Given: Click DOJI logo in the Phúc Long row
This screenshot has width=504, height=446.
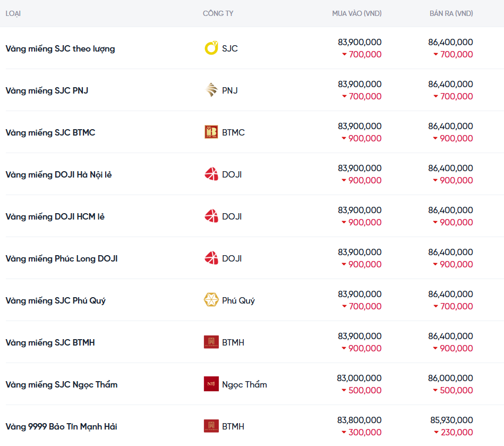Looking at the screenshot, I should pos(211,258).
